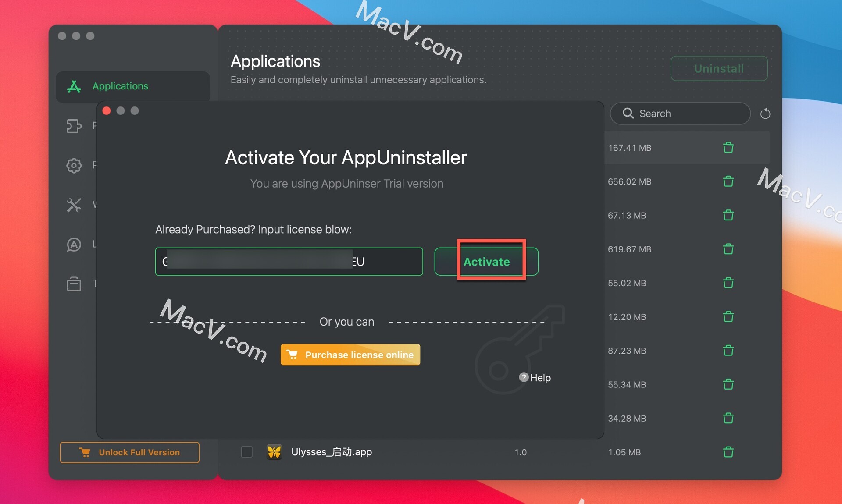
Task: Tick the Ulysses_启动.app checkbox
Action: pyautogui.click(x=247, y=452)
